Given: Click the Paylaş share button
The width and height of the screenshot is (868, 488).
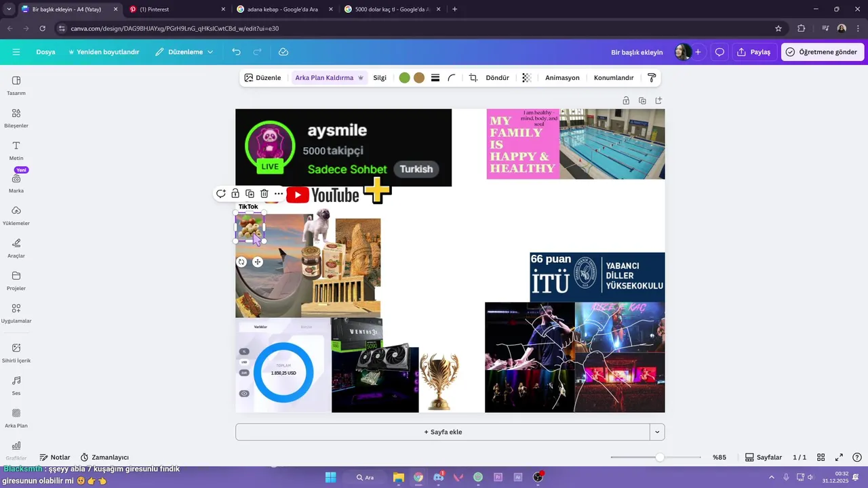Looking at the screenshot, I should pyautogui.click(x=754, y=52).
